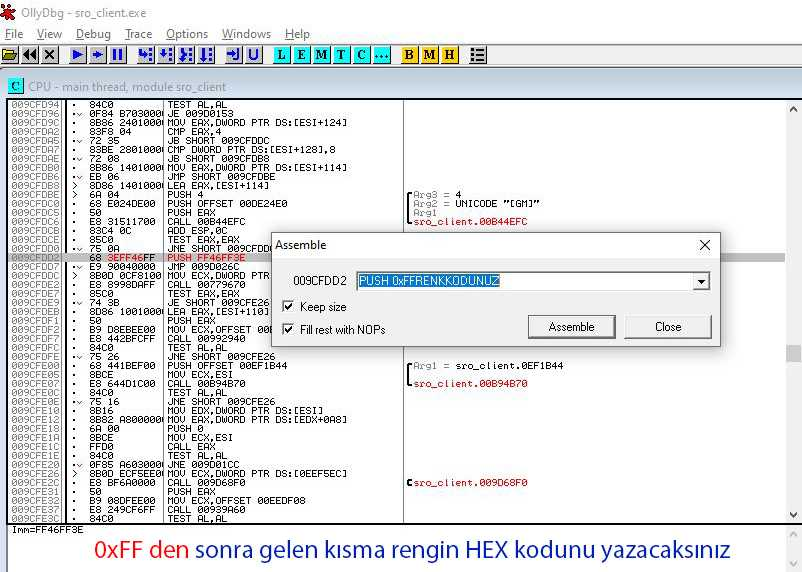The width and height of the screenshot is (802, 572).
Task: Click disassembly scrollbar up arrow
Action: 793,109
